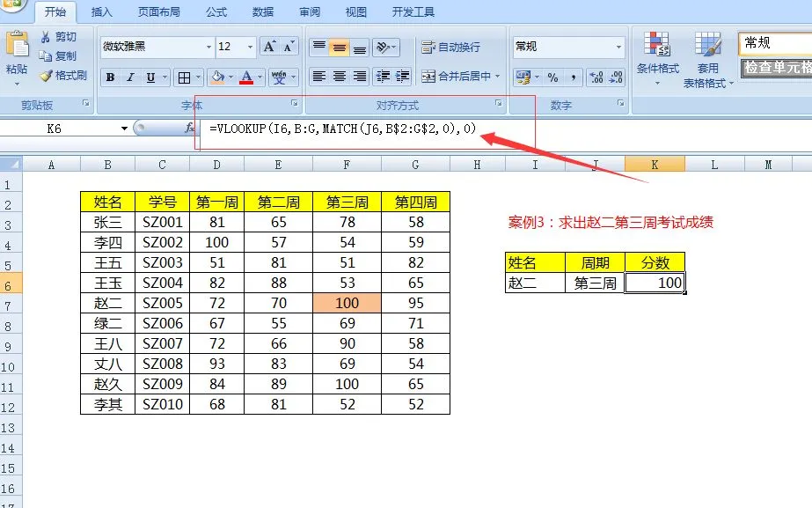
Task: Increase font size with large A icon
Action: point(269,47)
